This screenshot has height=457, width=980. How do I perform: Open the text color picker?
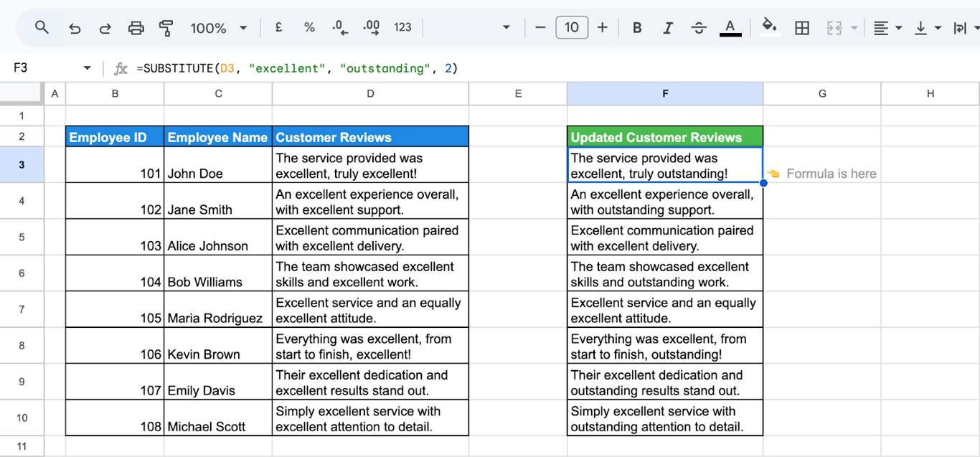pos(730,27)
